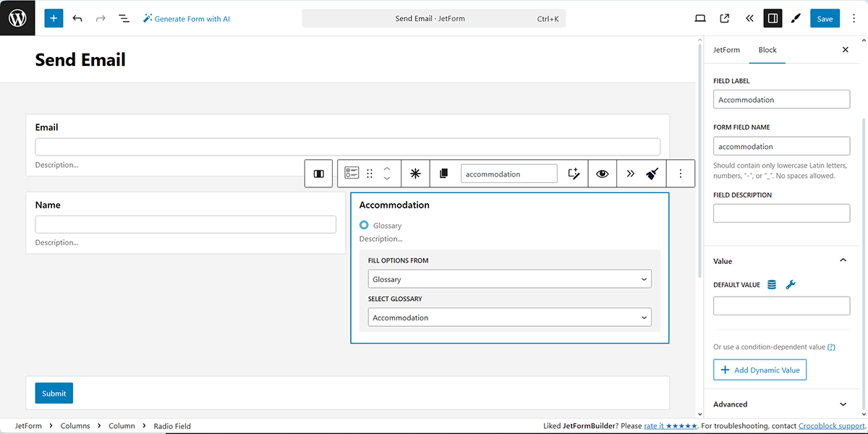
Task: Move block up with the up arrow
Action: (x=387, y=169)
